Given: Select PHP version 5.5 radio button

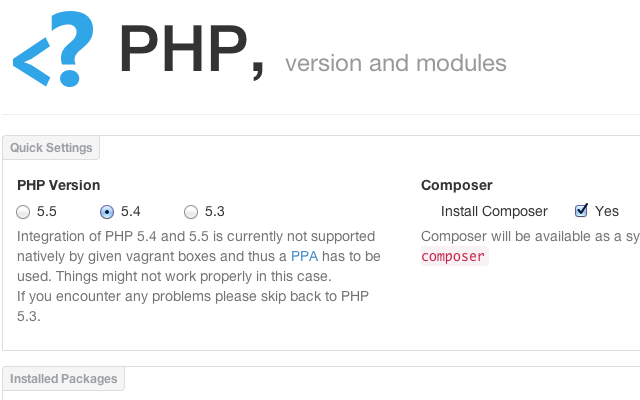Looking at the screenshot, I should pos(23,212).
